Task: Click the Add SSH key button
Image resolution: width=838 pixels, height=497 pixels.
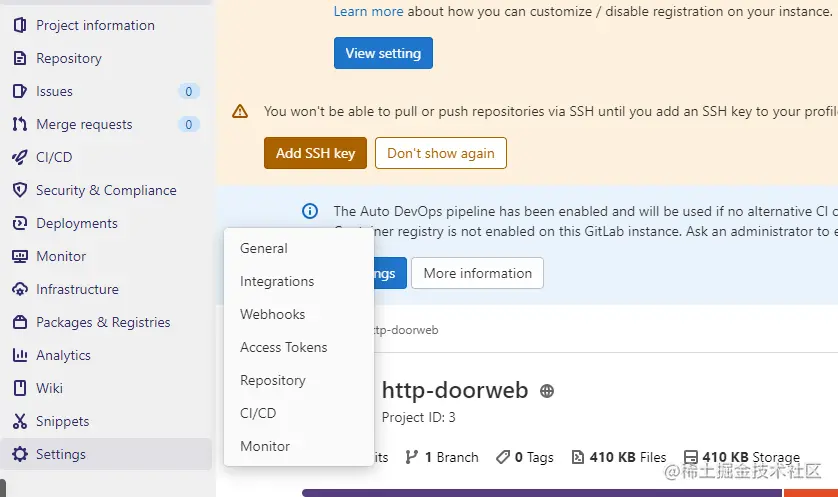Action: (x=315, y=153)
